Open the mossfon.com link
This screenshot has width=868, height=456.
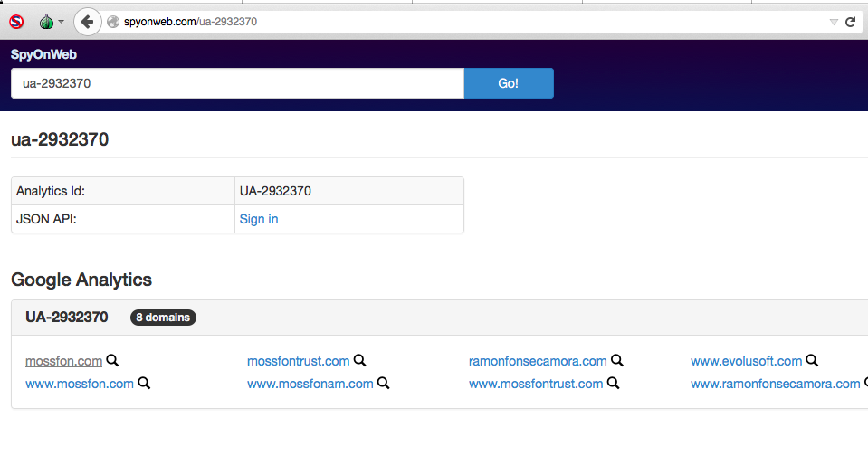[x=63, y=361]
